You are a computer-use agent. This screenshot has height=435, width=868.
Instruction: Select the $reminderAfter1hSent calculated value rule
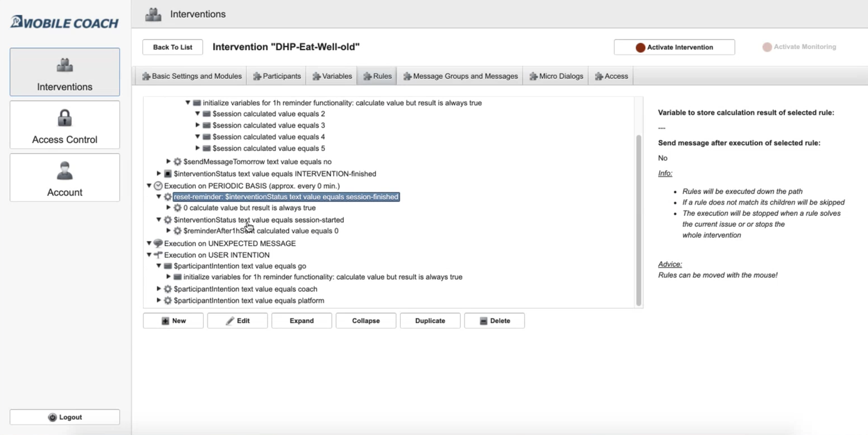[261, 231]
